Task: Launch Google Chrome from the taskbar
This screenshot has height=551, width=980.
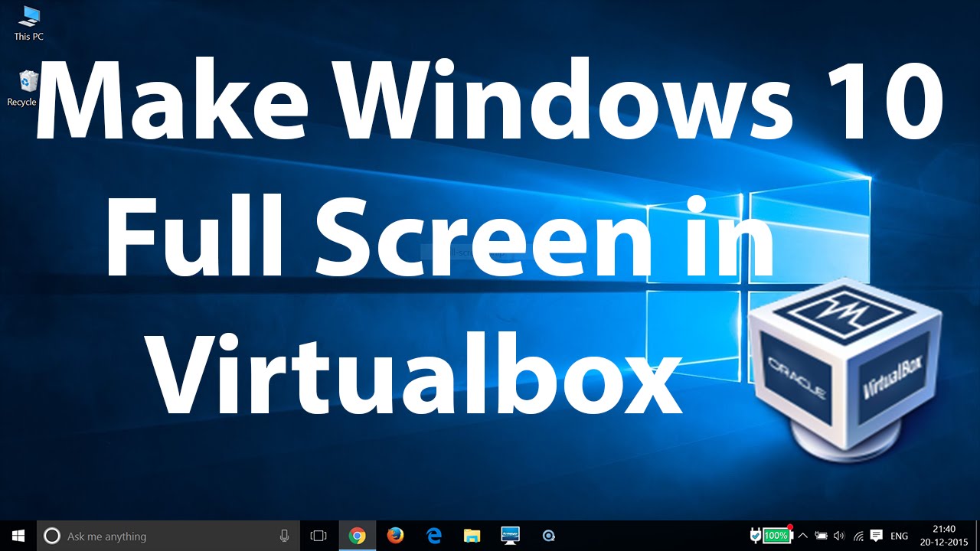Action: pos(357,536)
